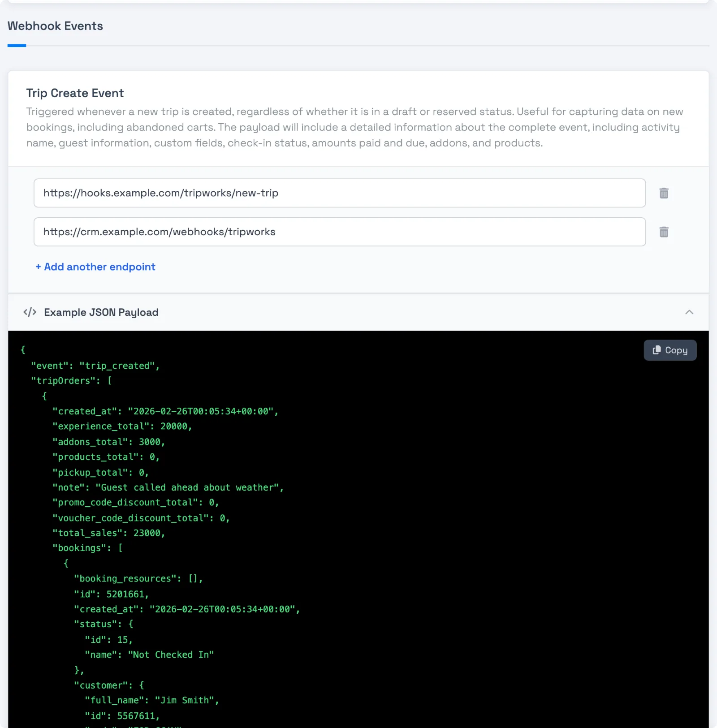Click the "full_name": "Jim Smith" line
This screenshot has height=728, width=717.
point(152,700)
